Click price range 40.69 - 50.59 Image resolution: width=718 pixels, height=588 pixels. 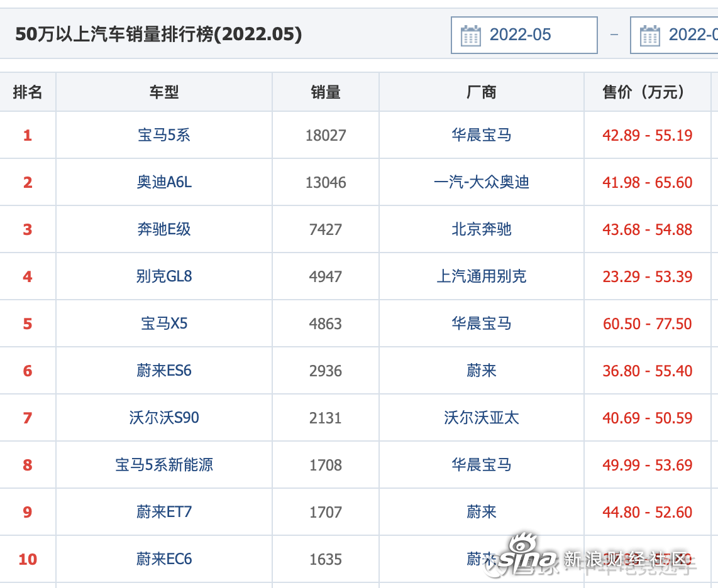click(x=648, y=418)
